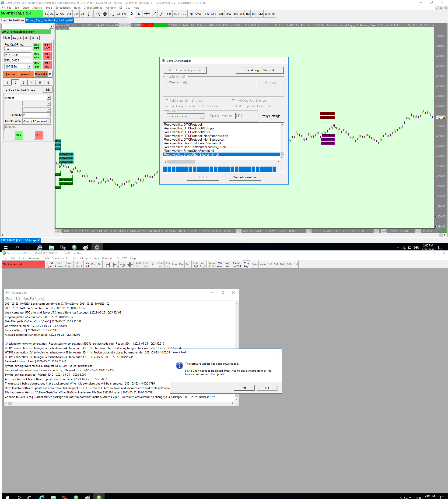Viewport: 448px width, 499px height.
Task: Open the 107388A account dropdown
Action: 29,67
